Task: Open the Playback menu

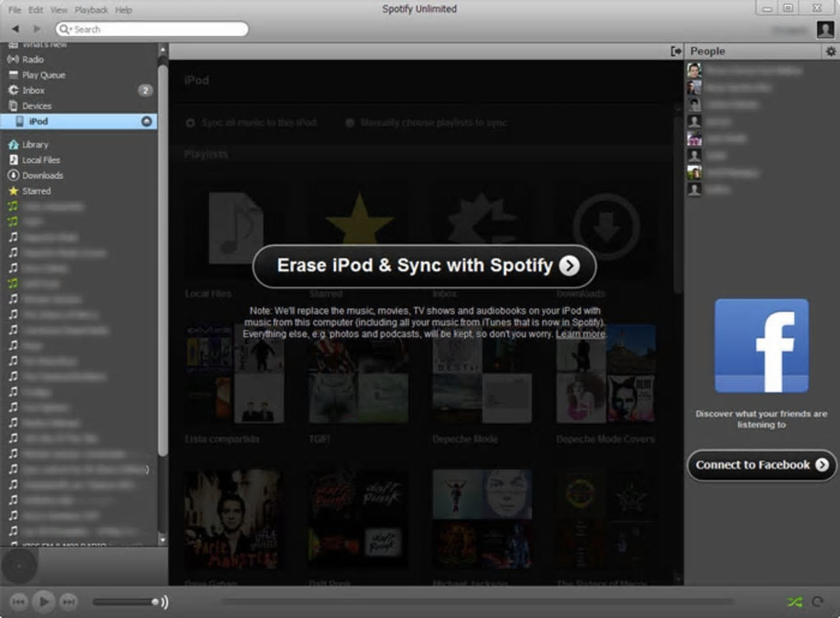Action: pos(91,10)
